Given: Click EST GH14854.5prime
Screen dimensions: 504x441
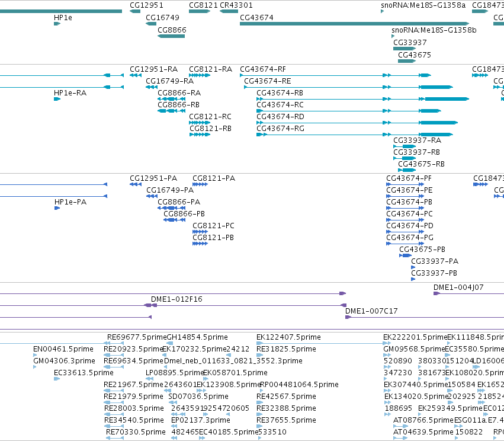Looking at the screenshot, I should (197, 337).
